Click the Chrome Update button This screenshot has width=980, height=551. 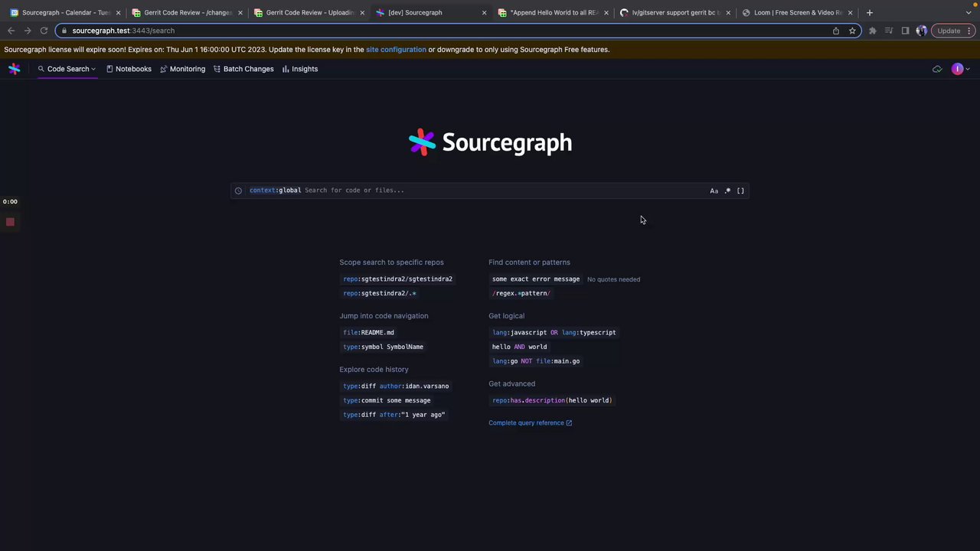pyautogui.click(x=949, y=31)
